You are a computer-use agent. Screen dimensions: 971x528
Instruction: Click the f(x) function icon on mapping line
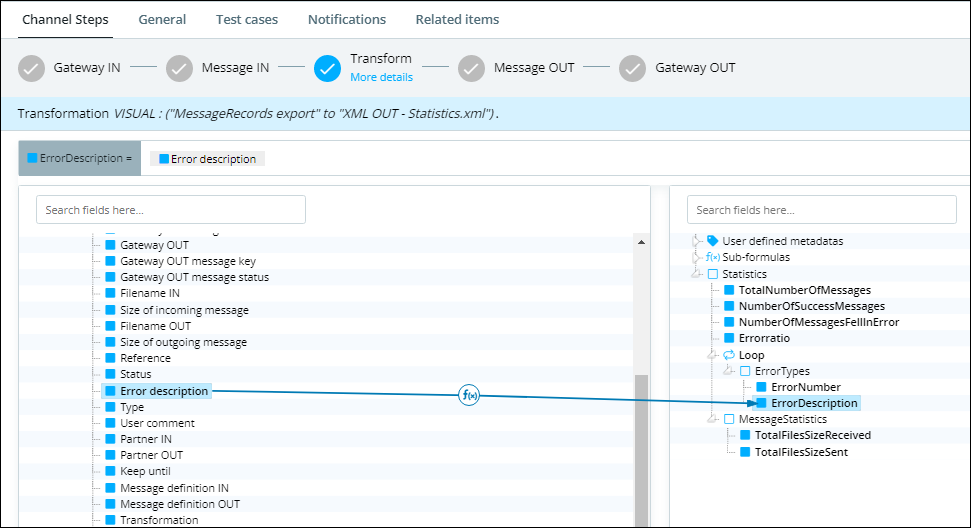tap(469, 395)
